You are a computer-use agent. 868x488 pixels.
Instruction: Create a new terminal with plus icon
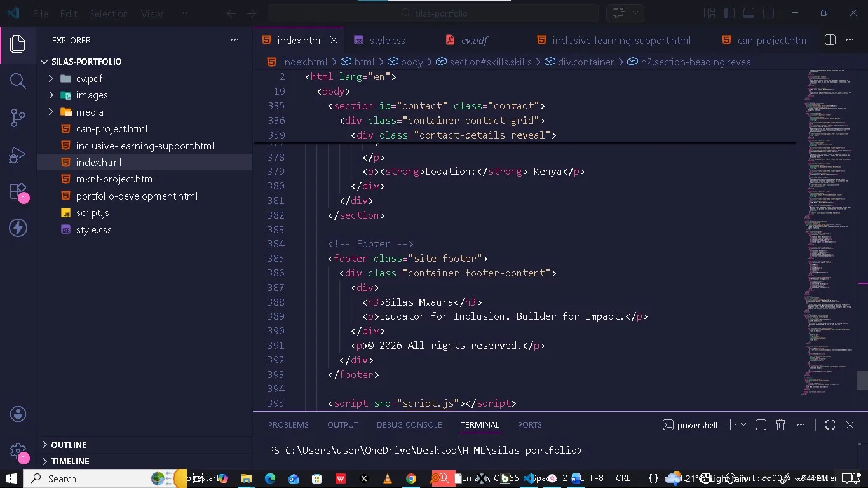pyautogui.click(x=730, y=425)
